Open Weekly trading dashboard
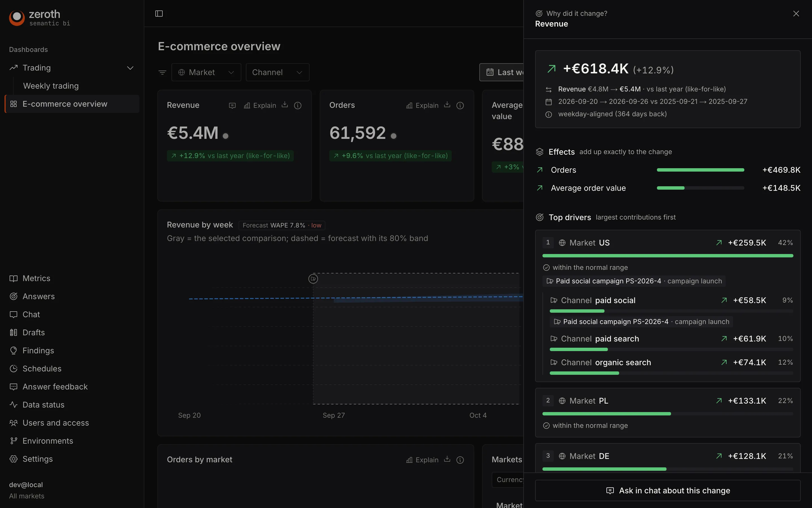The height and width of the screenshot is (508, 812). [51, 86]
